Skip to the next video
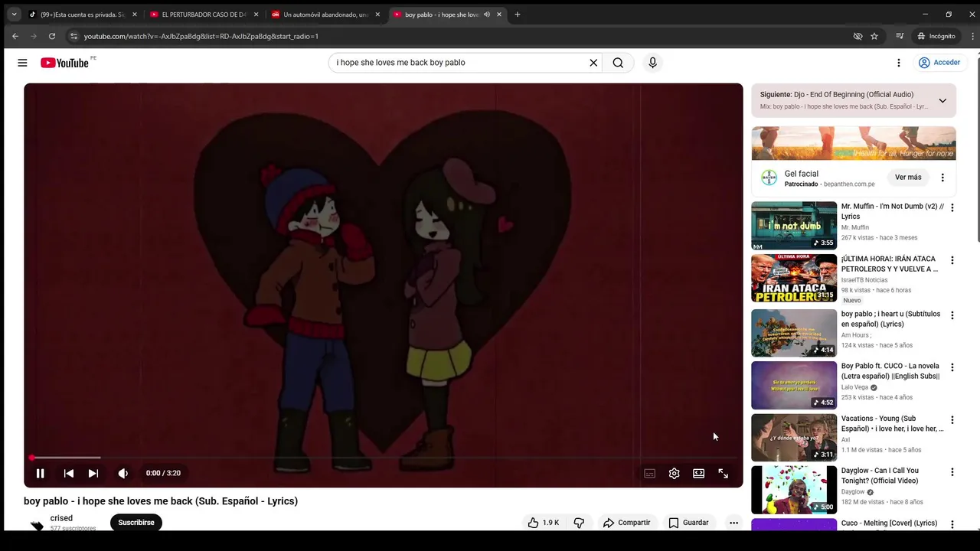 [x=93, y=473]
